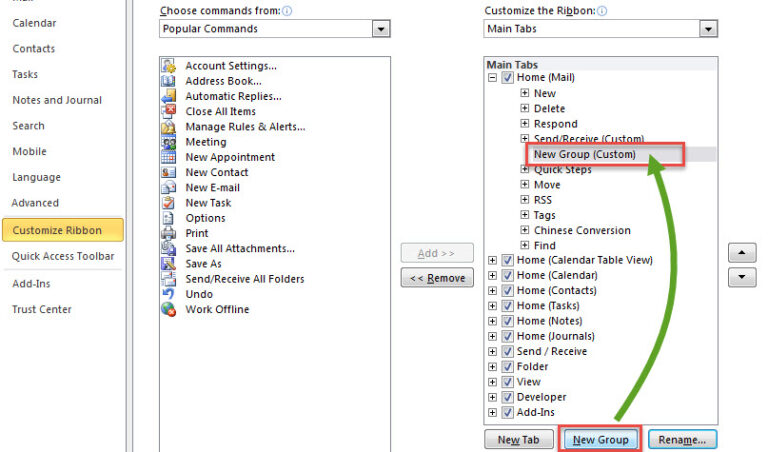Click the Move Up arrow button

pyautogui.click(x=741, y=253)
